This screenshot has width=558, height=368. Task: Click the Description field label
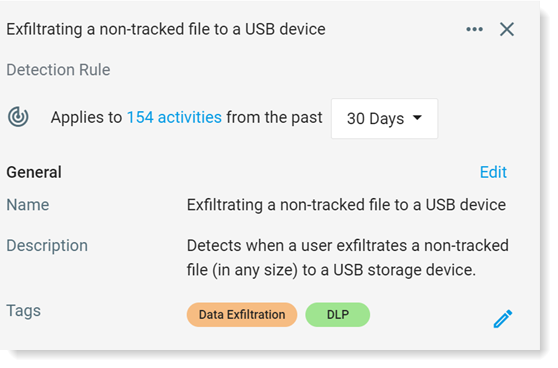tap(47, 246)
